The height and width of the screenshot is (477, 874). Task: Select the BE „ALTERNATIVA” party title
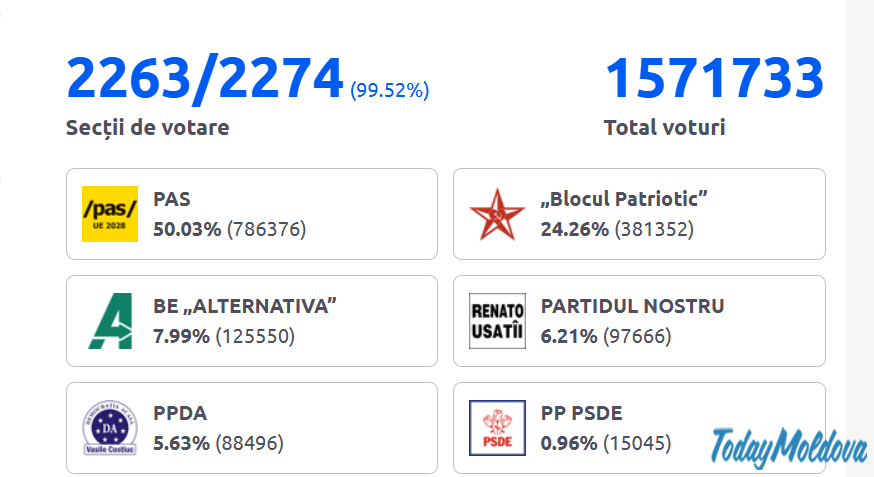(x=245, y=306)
